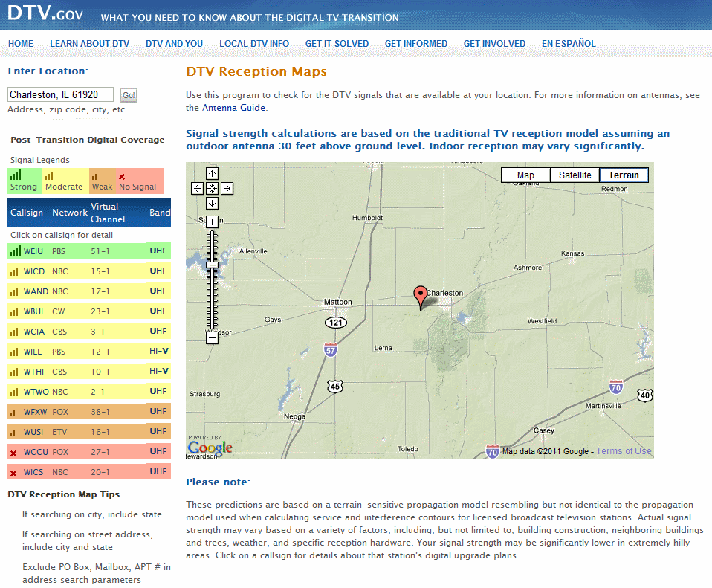This screenshot has height=588, width=712.
Task: Click the Interstate 70 shield near Martinsville
Action: point(615,387)
